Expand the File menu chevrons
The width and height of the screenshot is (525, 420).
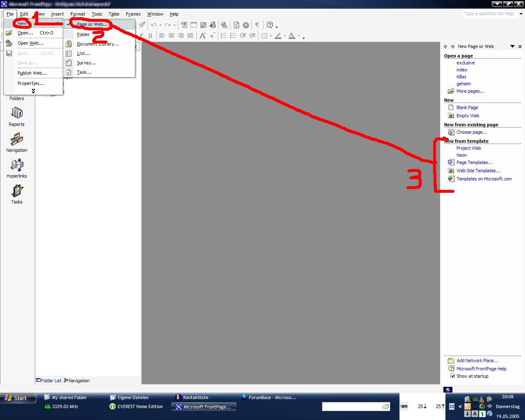tap(33, 91)
